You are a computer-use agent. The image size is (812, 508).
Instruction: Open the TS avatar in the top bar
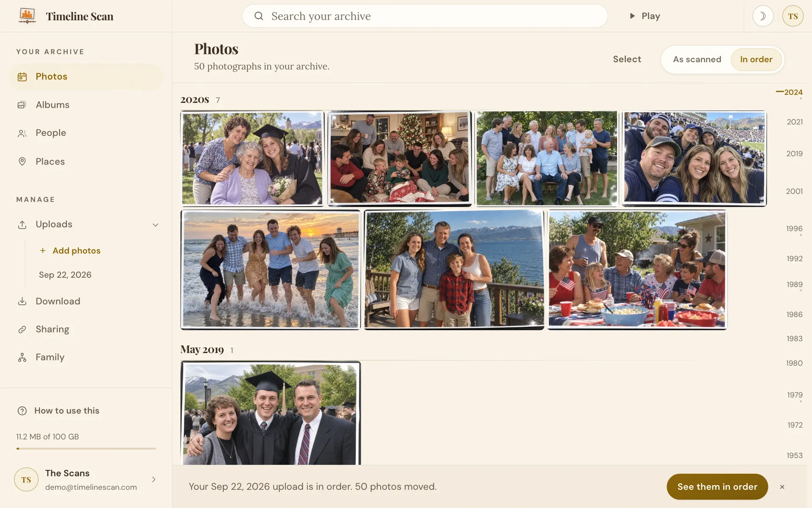pos(793,16)
